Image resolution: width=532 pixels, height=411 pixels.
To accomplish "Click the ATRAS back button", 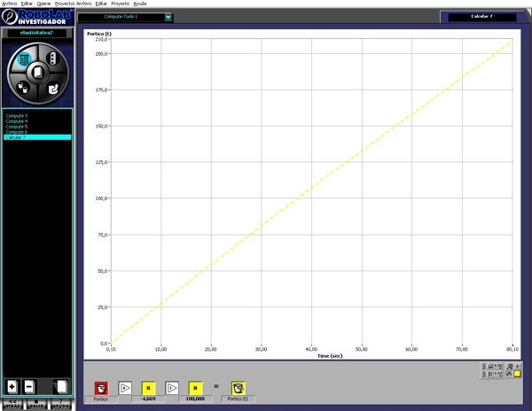I will coord(12,405).
